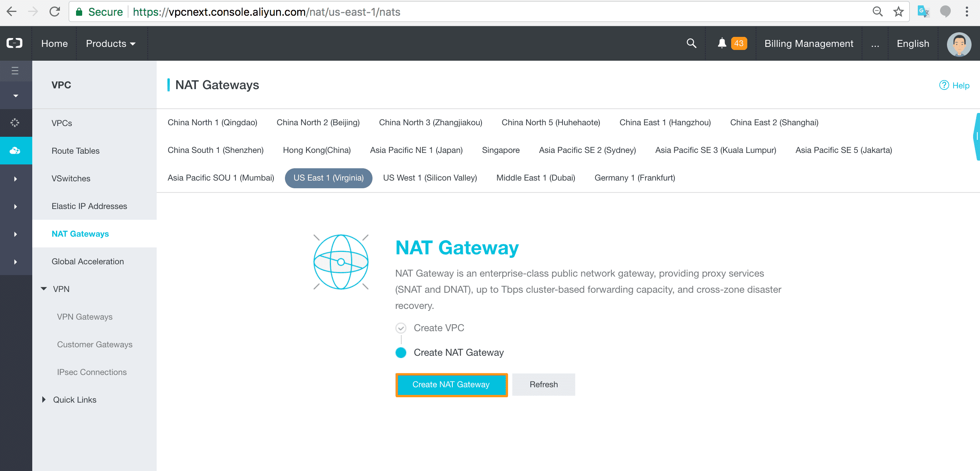Click the NAT Gateway globe illustration
The height and width of the screenshot is (471, 980).
pyautogui.click(x=341, y=262)
